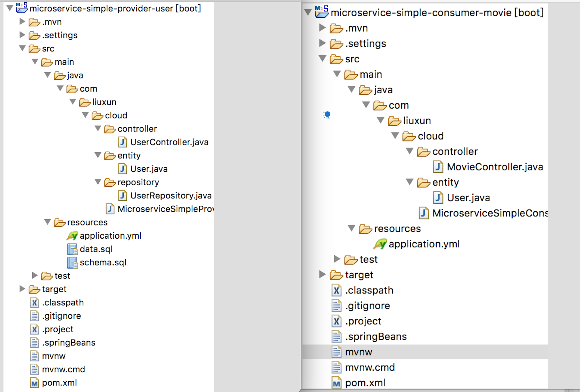Expand the .mvn folder arrow in provider-user project
Screen dimensions: 580x392
(23, 22)
